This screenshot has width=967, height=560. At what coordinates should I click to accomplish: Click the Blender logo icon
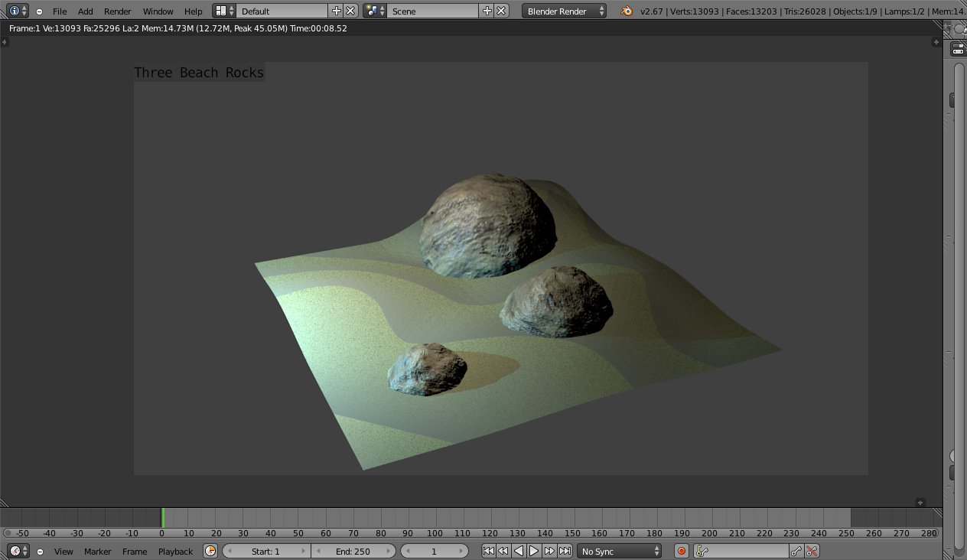pos(627,11)
